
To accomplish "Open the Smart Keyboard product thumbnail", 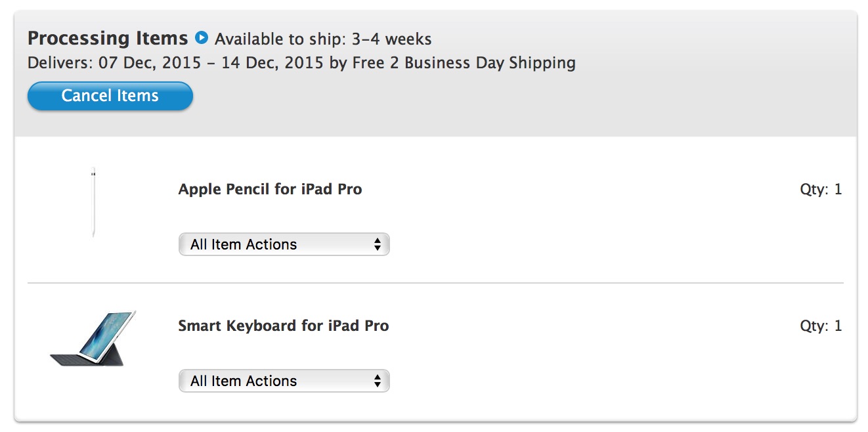I will [93, 339].
